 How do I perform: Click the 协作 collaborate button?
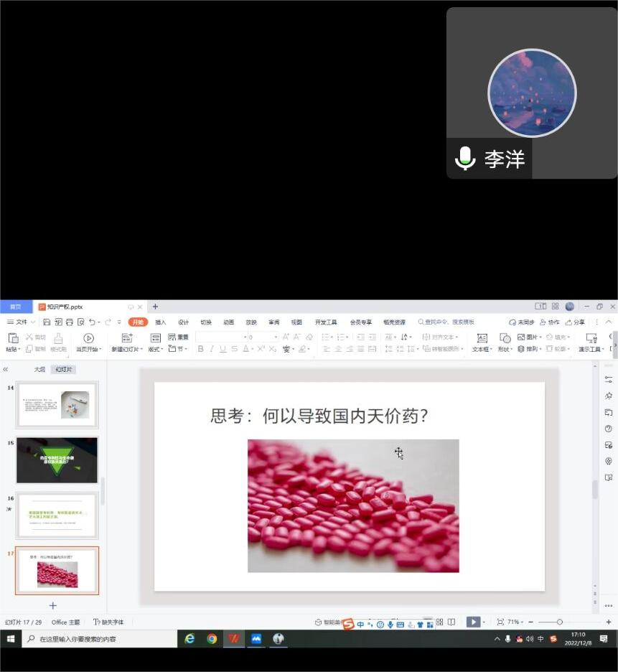pyautogui.click(x=550, y=322)
